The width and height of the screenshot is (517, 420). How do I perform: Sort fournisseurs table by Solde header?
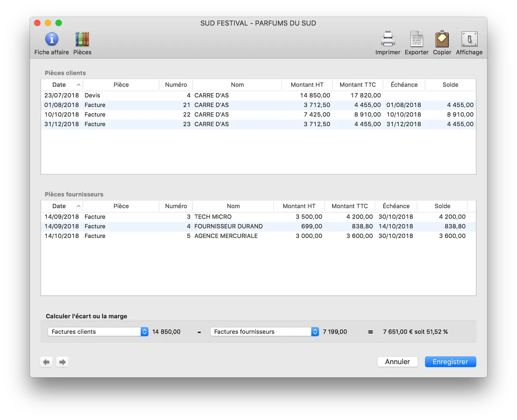point(442,206)
